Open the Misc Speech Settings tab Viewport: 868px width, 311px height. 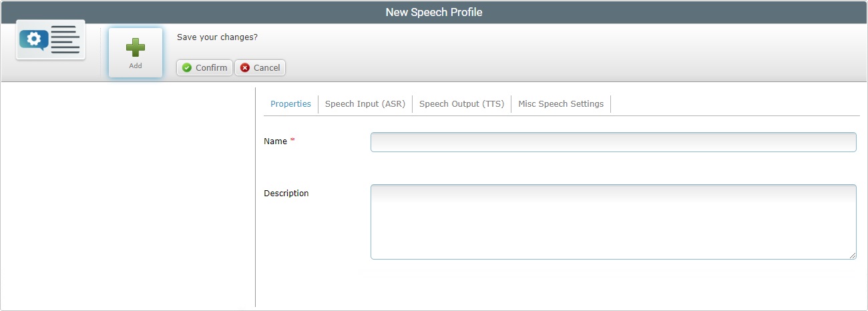[561, 104]
